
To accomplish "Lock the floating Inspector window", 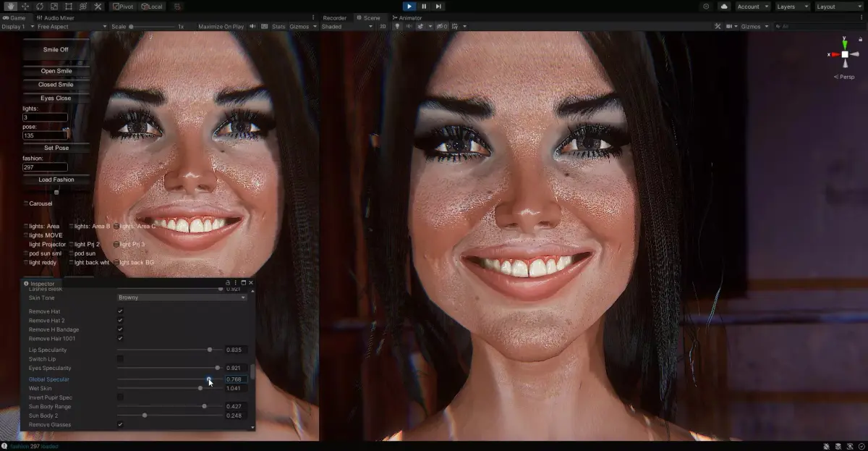I will pos(228,283).
